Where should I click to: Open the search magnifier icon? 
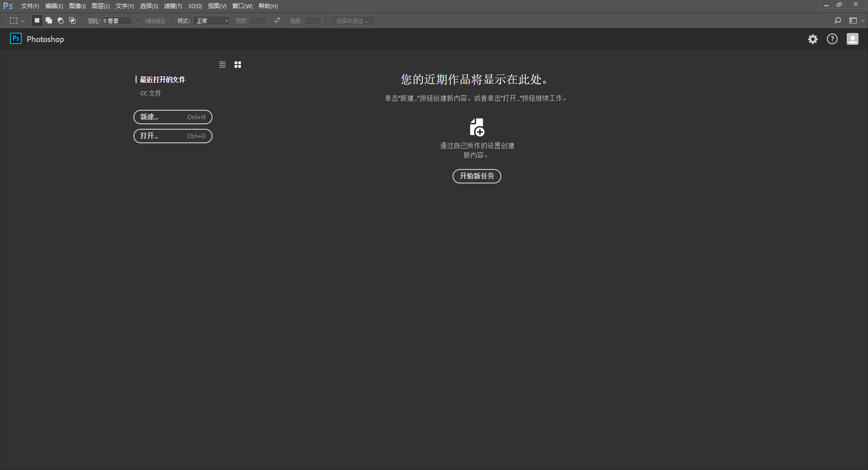tap(837, 21)
